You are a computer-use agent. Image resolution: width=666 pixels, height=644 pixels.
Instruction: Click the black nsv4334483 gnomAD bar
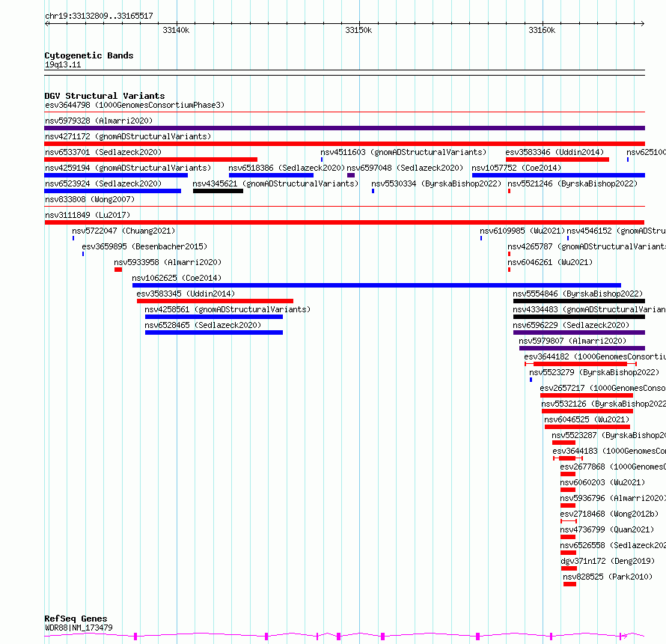point(579,317)
